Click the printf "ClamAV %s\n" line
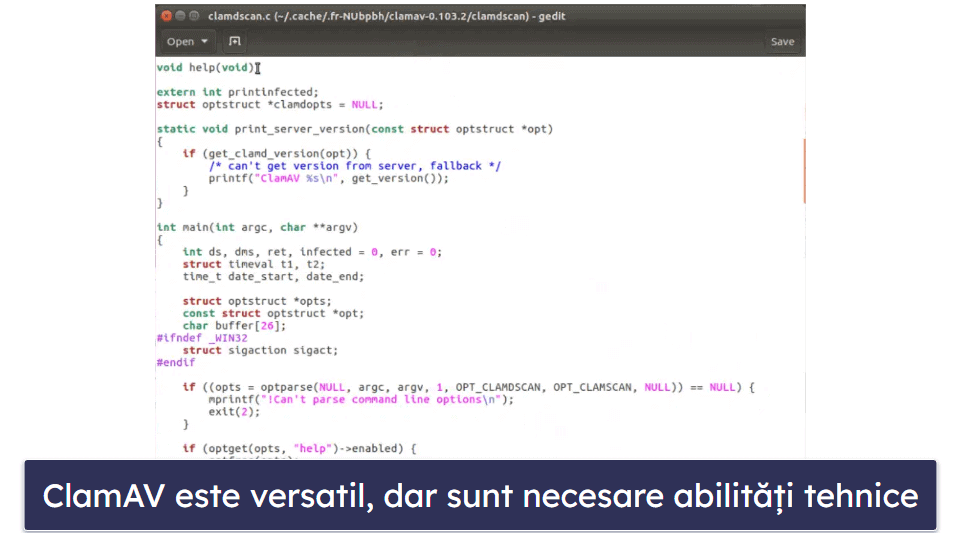The image size is (962, 533). [x=328, y=178]
